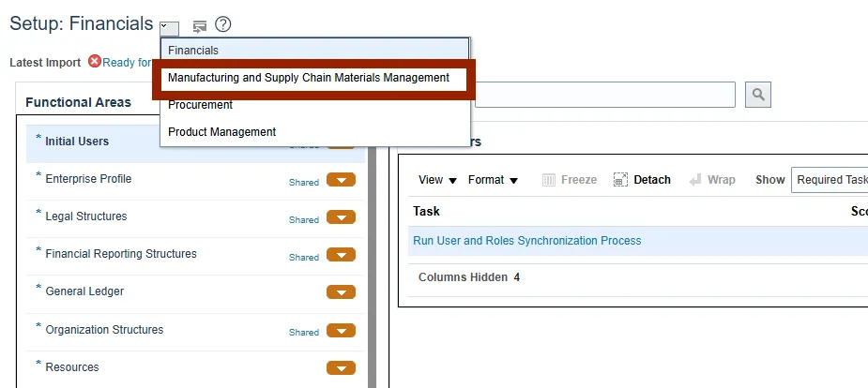Choose Product Management from the offering list
Viewport: 868px width, 388px height.
pyautogui.click(x=221, y=132)
